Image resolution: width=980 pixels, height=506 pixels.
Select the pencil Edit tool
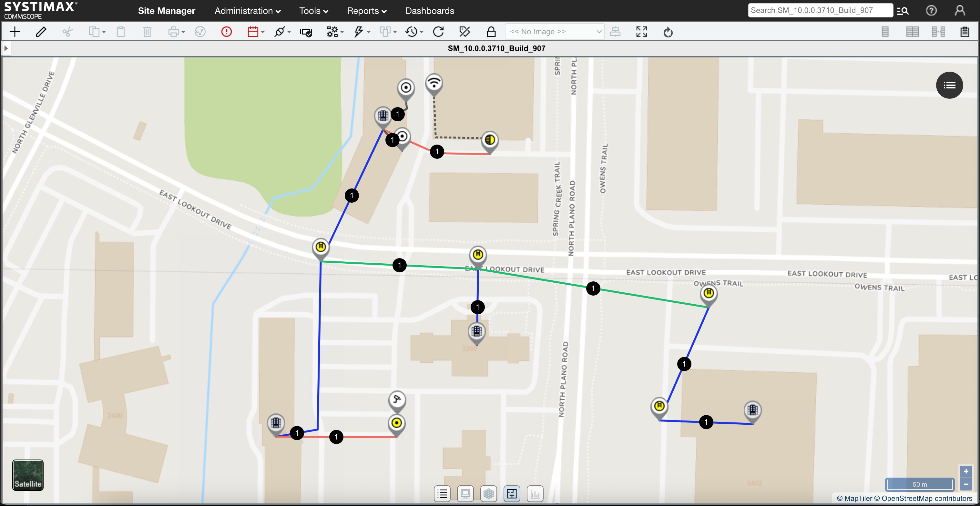[41, 32]
